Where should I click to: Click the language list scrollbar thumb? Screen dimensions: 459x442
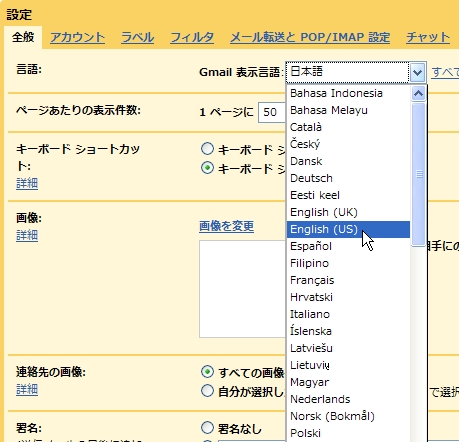(x=419, y=174)
